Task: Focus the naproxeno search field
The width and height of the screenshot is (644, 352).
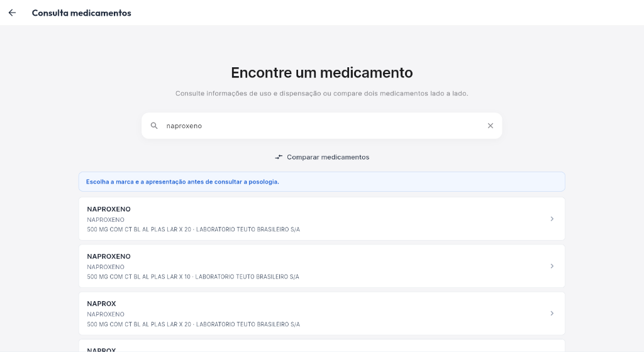Action: tap(321, 126)
